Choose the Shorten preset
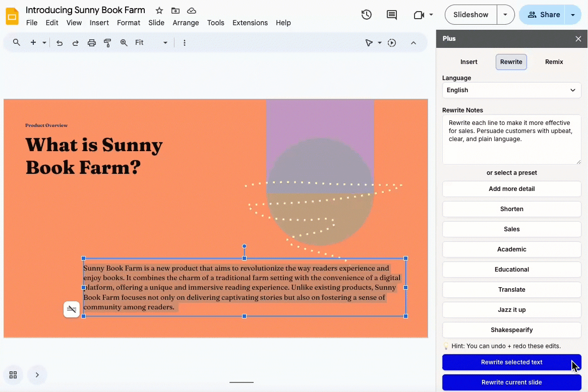The height and width of the screenshot is (392, 588). [x=511, y=209]
